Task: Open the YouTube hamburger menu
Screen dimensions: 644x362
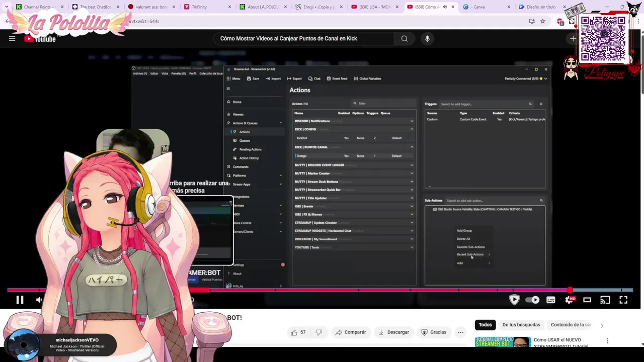Action: click(12, 39)
